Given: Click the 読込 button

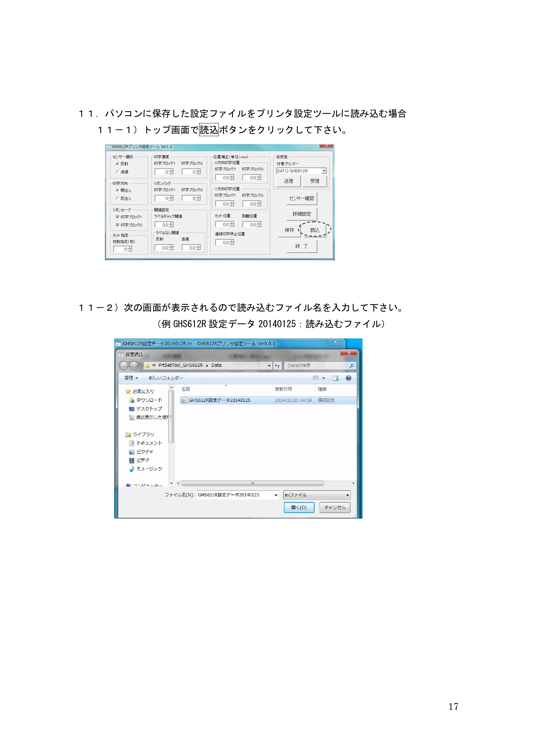Looking at the screenshot, I should click(315, 230).
